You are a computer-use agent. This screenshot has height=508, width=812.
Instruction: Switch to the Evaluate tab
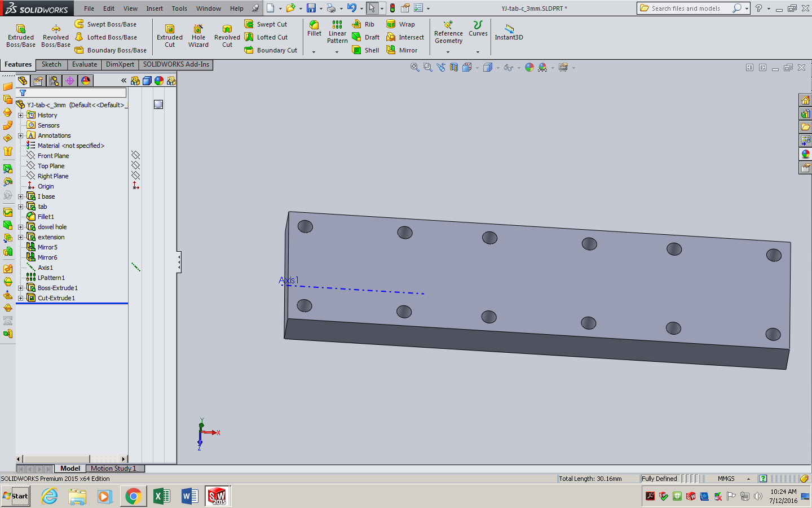point(85,64)
